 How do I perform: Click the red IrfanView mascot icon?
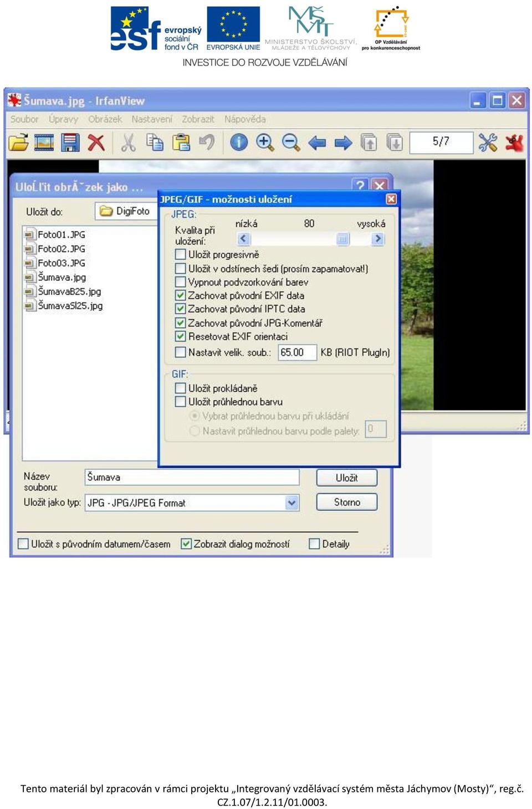pos(514,142)
